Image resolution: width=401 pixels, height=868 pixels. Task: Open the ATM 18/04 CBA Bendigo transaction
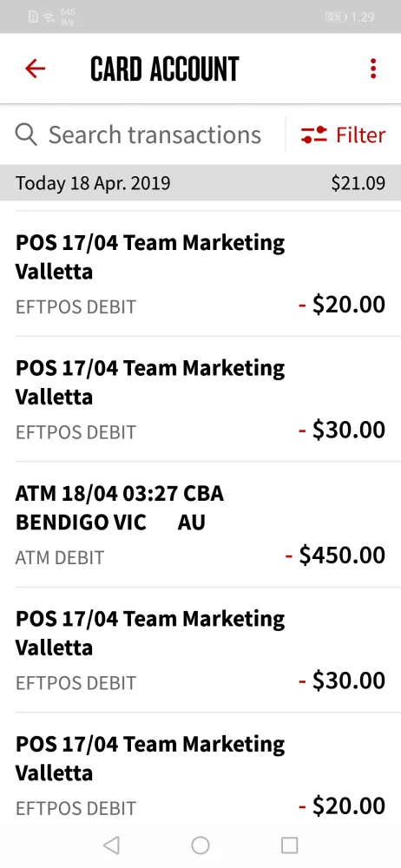click(200, 524)
